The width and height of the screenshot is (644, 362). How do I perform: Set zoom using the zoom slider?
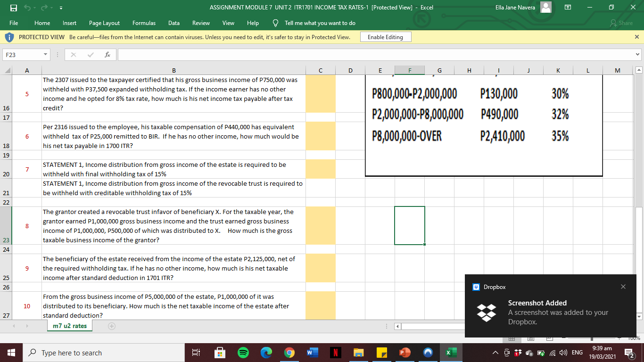[x=592, y=338]
